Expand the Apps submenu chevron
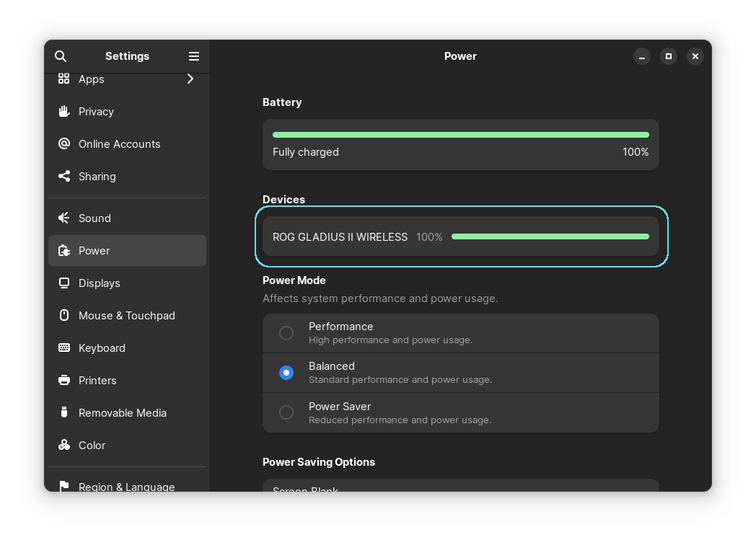Image resolution: width=756 pixels, height=540 pixels. tap(190, 79)
